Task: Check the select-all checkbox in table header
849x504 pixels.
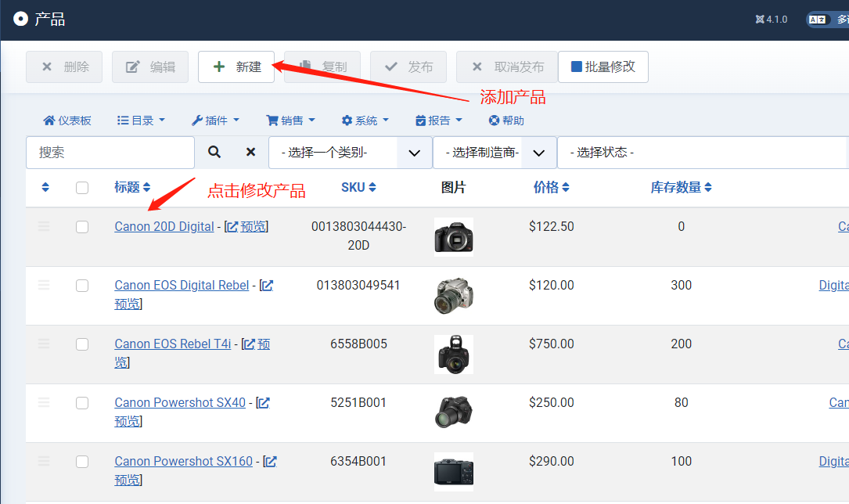Action: tap(82, 187)
